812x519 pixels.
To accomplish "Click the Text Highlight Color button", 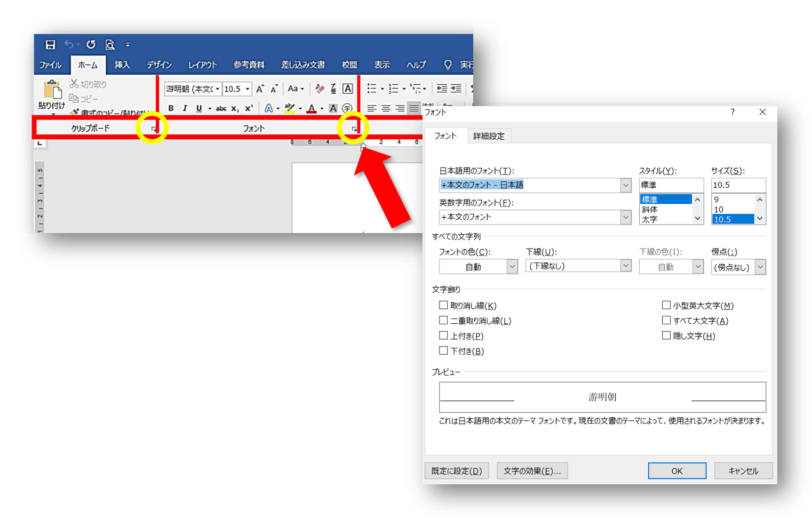I will click(x=290, y=108).
